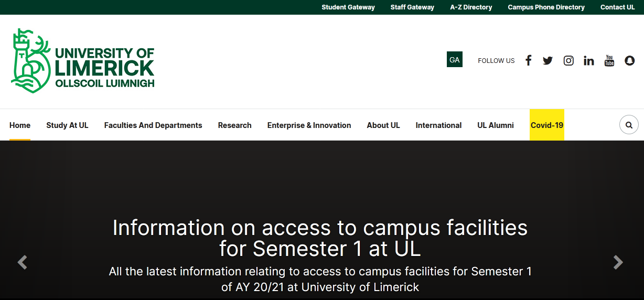Image resolution: width=644 pixels, height=300 pixels.
Task: Open the A-Z Directory link
Action: click(471, 7)
